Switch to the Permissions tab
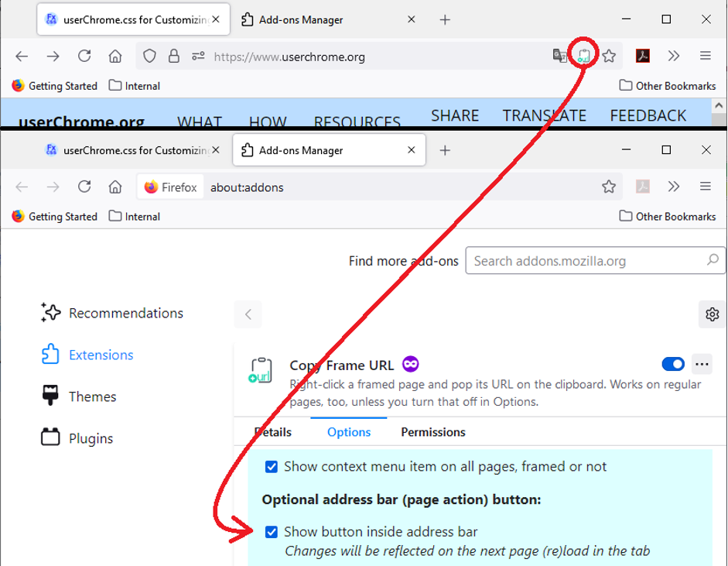This screenshot has width=728, height=566. coord(432,432)
